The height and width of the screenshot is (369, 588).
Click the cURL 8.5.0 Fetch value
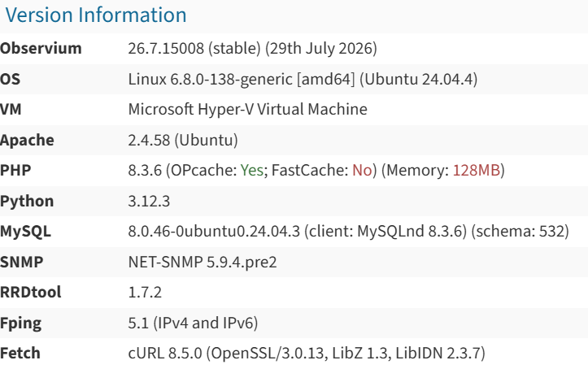point(307,354)
